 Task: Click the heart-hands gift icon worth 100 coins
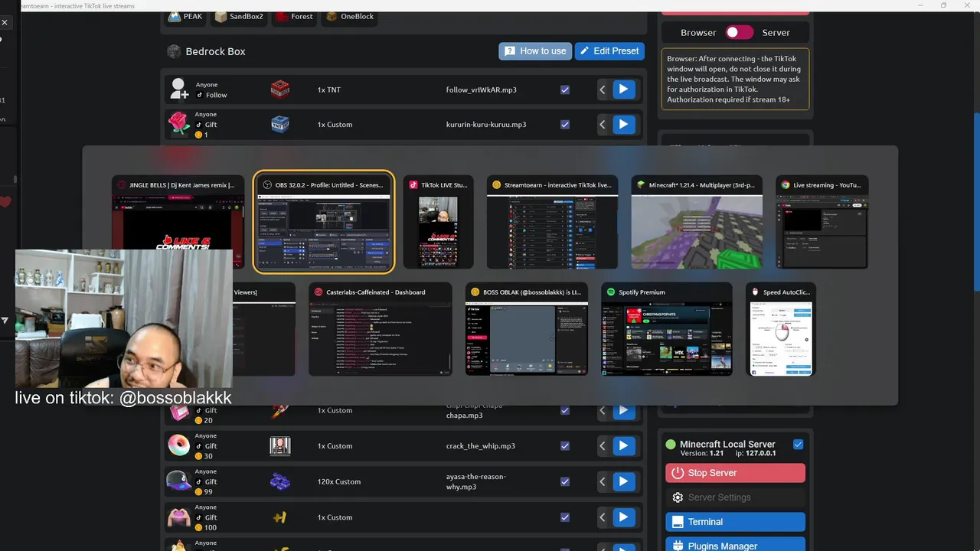click(x=179, y=517)
